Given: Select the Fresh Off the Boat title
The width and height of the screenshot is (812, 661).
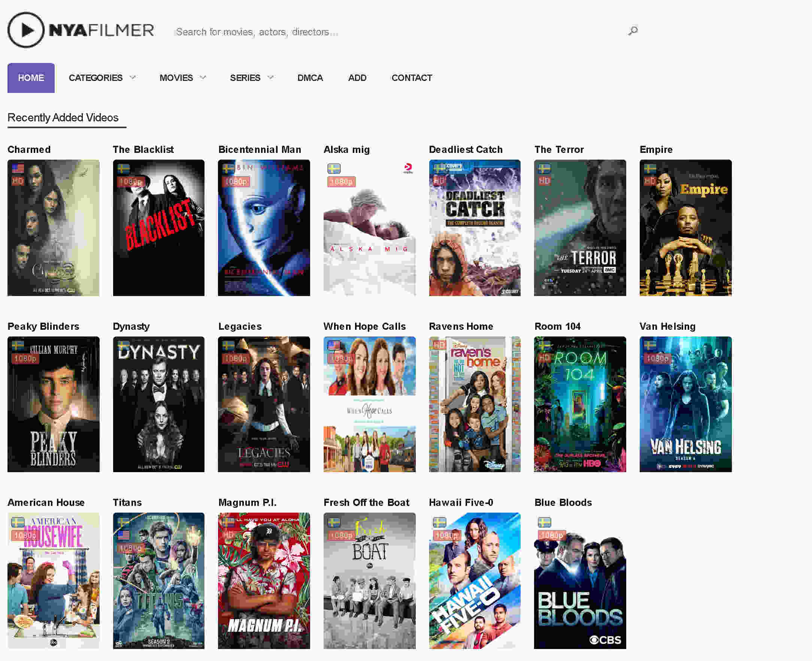Looking at the screenshot, I should [366, 502].
